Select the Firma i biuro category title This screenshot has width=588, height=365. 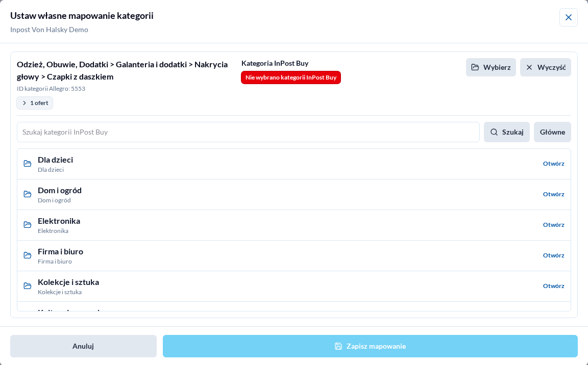pos(60,251)
